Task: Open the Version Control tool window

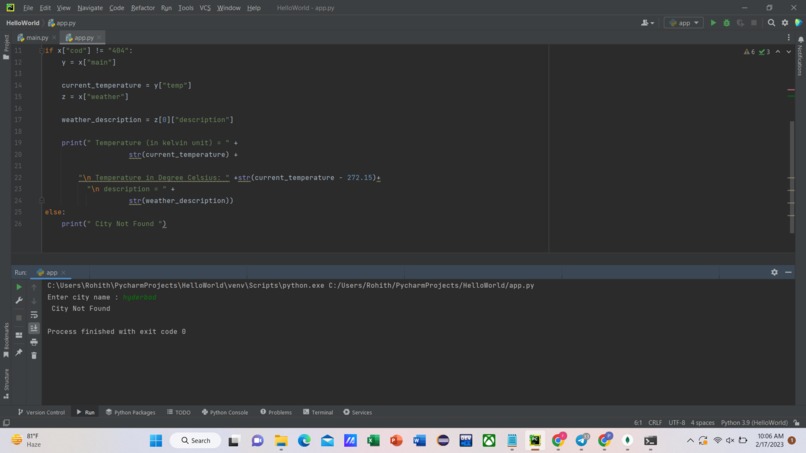Action: point(41,412)
